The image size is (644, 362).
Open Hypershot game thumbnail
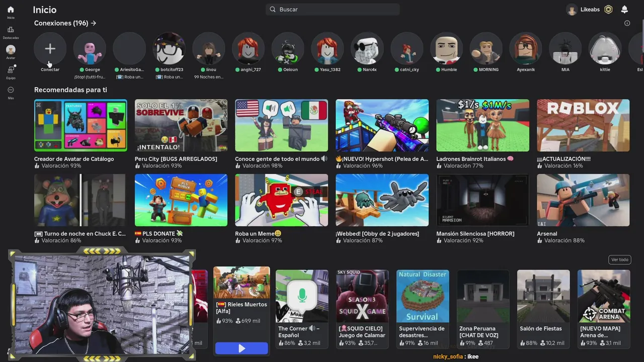pyautogui.click(x=382, y=125)
